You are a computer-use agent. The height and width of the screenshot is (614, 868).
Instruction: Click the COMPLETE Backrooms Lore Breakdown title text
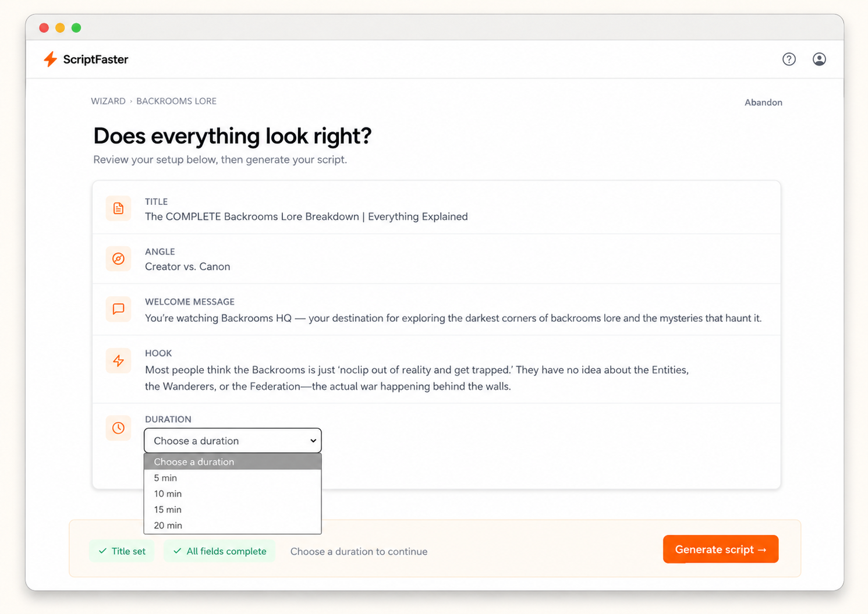tap(306, 217)
